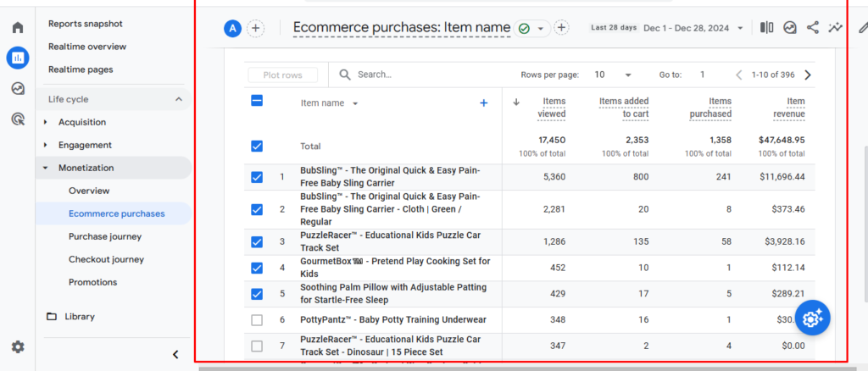Click the pencil customize report icon

pyautogui.click(x=862, y=28)
